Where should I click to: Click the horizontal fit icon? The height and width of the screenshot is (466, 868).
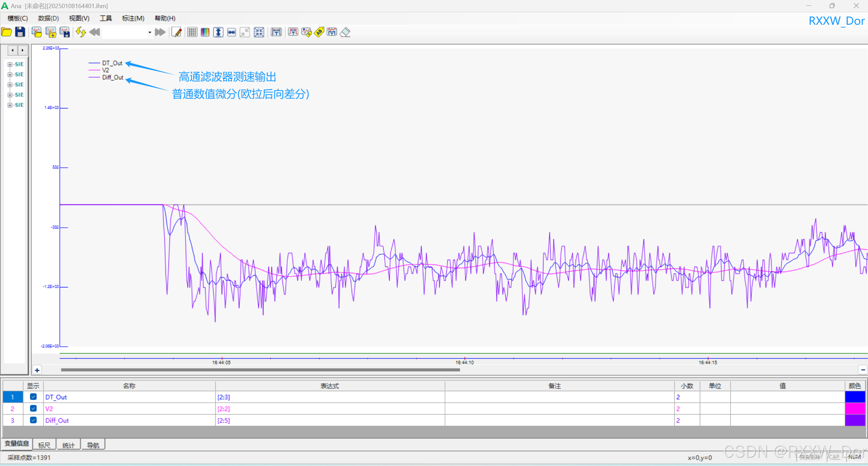pos(232,32)
